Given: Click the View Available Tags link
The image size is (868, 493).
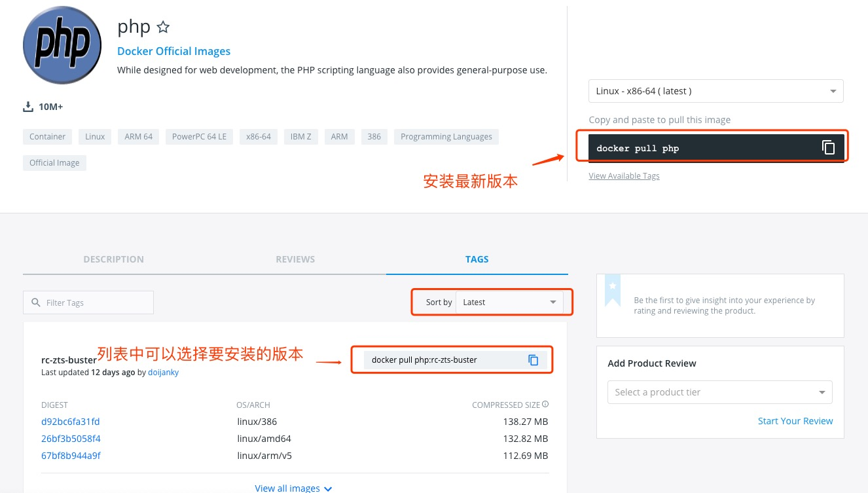Looking at the screenshot, I should [624, 175].
